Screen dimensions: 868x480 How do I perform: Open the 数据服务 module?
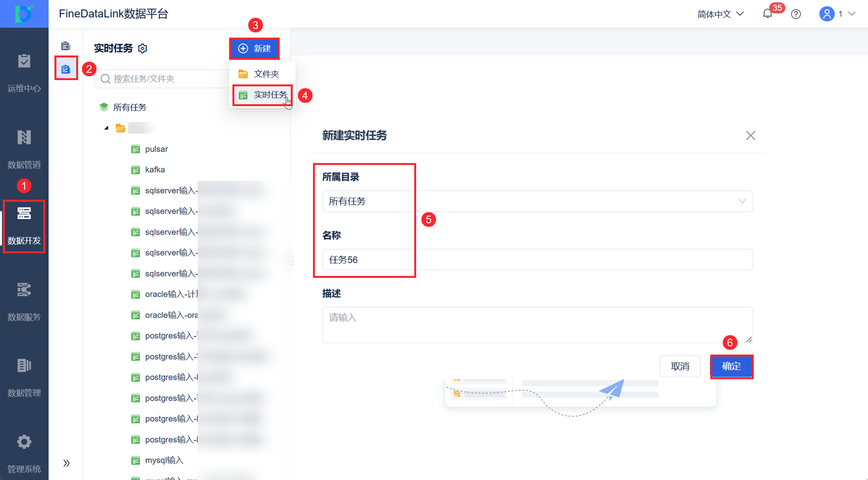(24, 302)
